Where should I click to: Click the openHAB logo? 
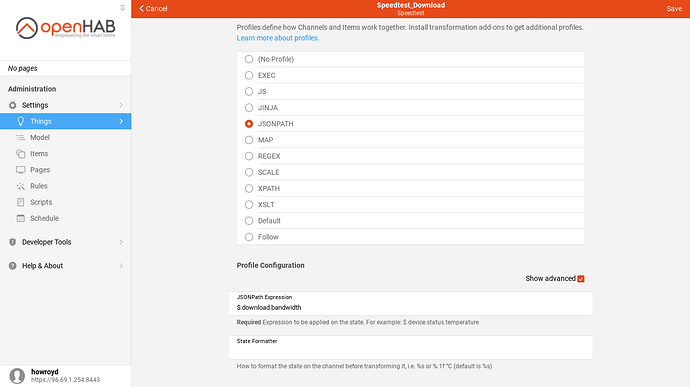(x=66, y=28)
